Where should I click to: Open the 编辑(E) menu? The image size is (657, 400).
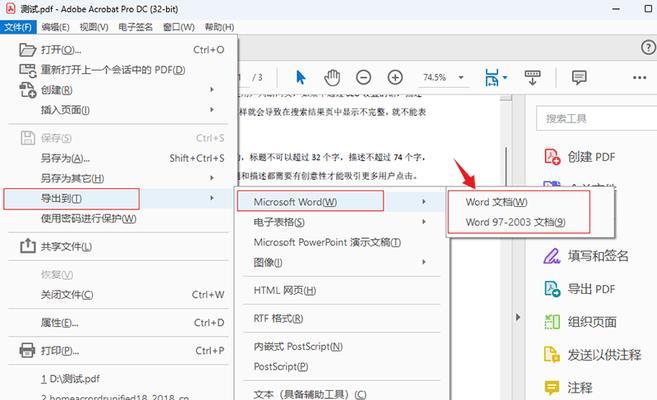point(55,27)
